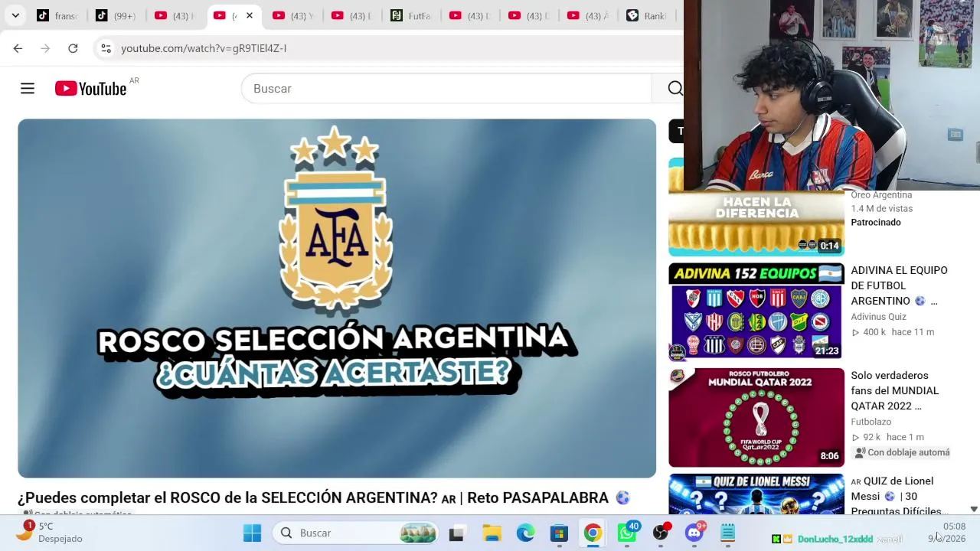The image size is (980, 551).
Task: Open 'Solo verdaderos fans del MUNDIAL QATAR' title
Action: 896,390
